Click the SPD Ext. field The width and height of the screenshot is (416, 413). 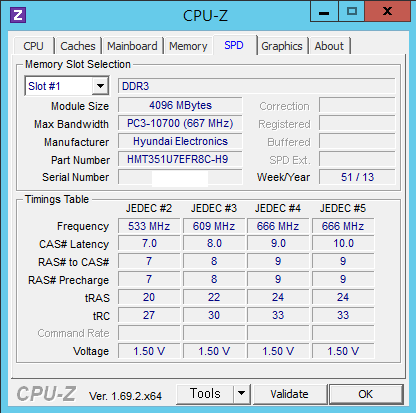[x=357, y=159]
